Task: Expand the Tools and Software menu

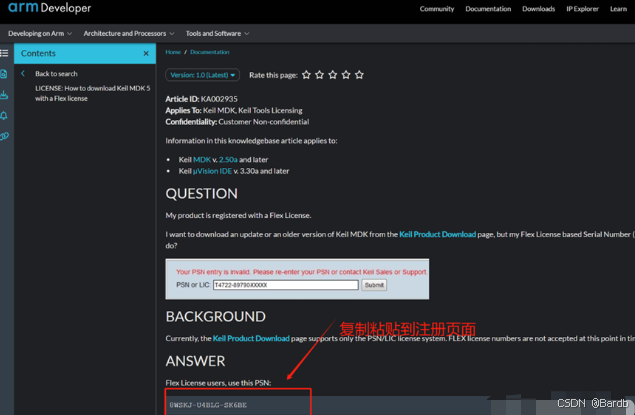Action: pos(217,34)
